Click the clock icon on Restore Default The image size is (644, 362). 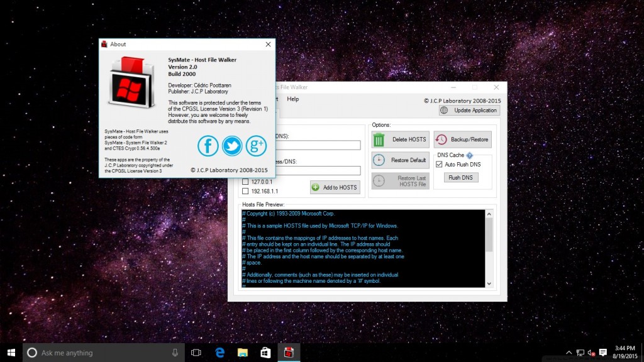379,160
